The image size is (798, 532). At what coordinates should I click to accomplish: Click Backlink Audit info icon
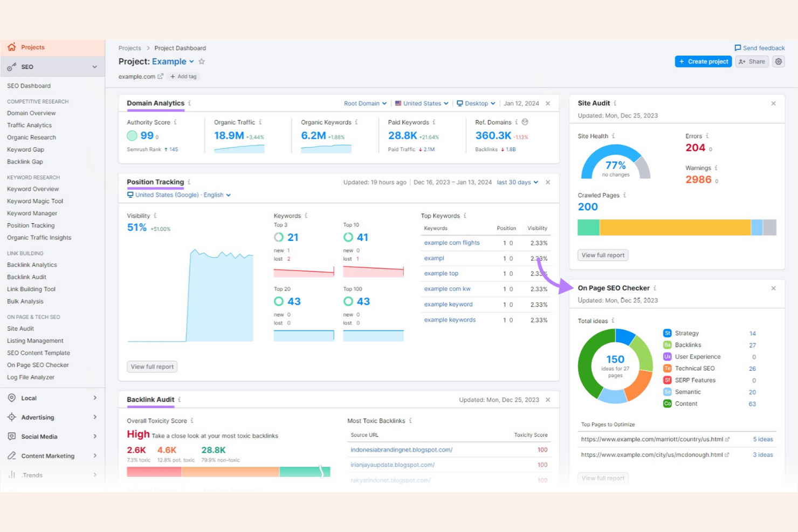click(179, 400)
